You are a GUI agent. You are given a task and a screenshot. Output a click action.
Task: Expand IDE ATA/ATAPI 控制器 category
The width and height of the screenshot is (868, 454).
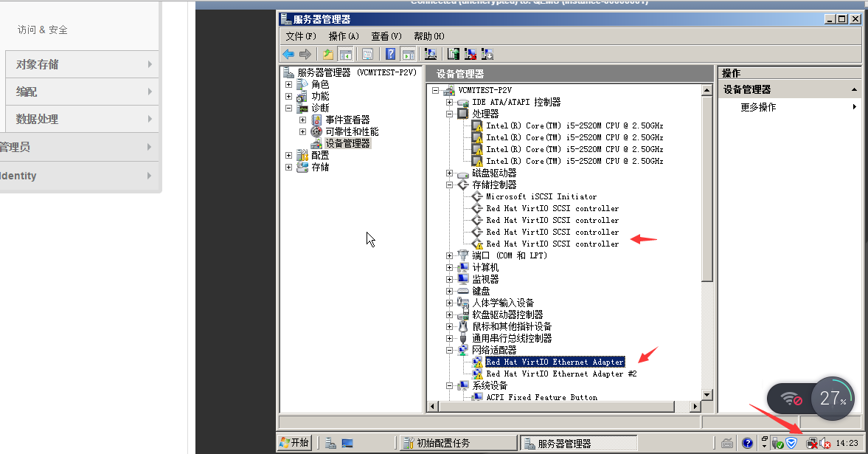450,103
